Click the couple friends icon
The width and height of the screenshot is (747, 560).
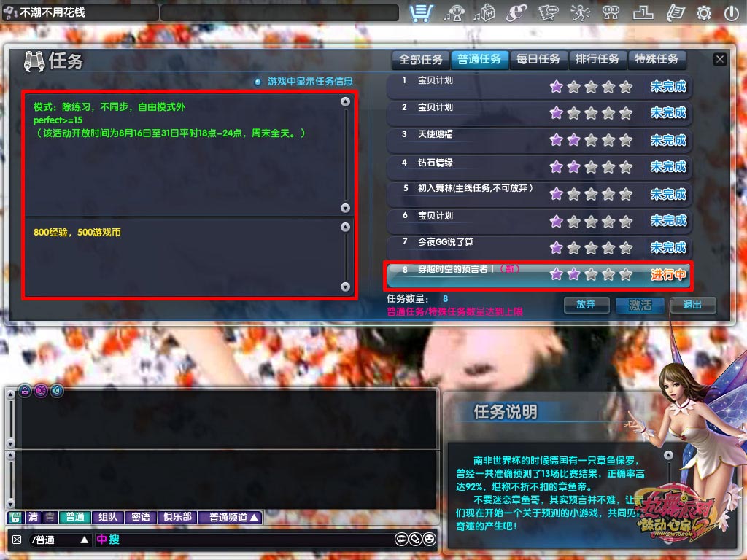[x=611, y=12]
